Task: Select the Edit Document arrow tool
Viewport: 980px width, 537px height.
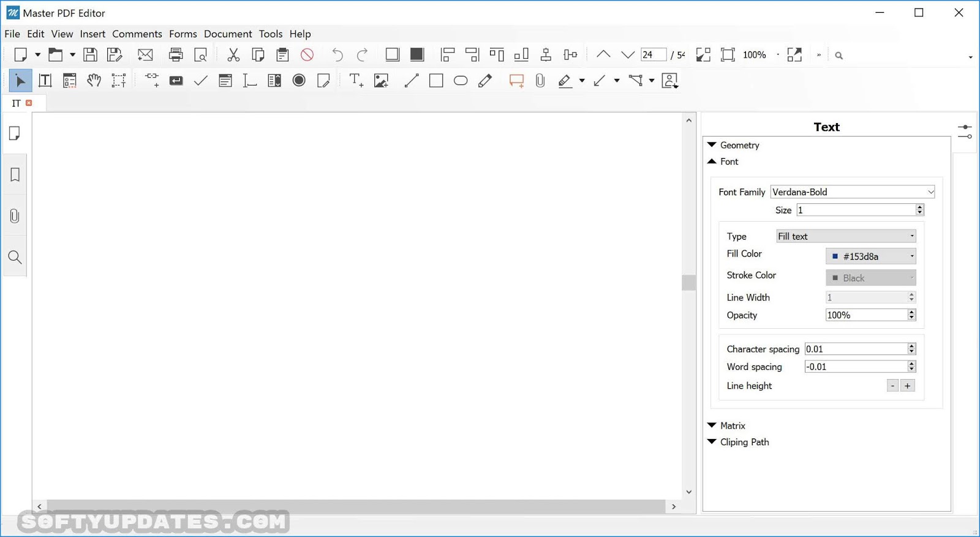Action: [20, 80]
